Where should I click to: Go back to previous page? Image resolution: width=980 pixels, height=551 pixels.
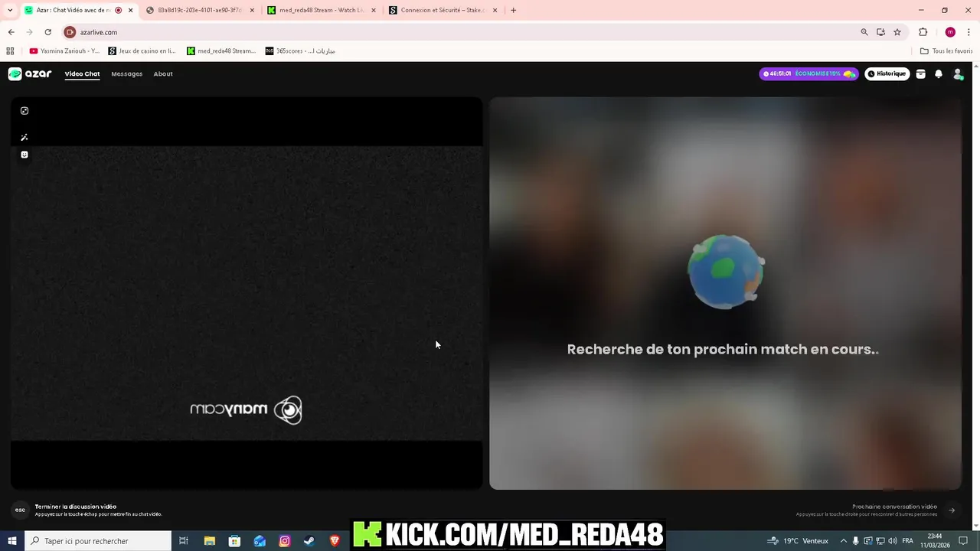coord(11,32)
